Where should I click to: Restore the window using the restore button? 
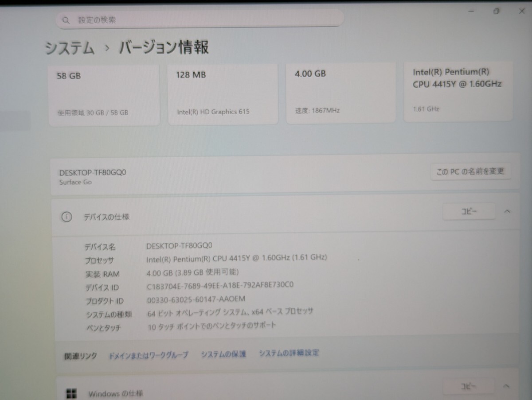[x=497, y=12]
